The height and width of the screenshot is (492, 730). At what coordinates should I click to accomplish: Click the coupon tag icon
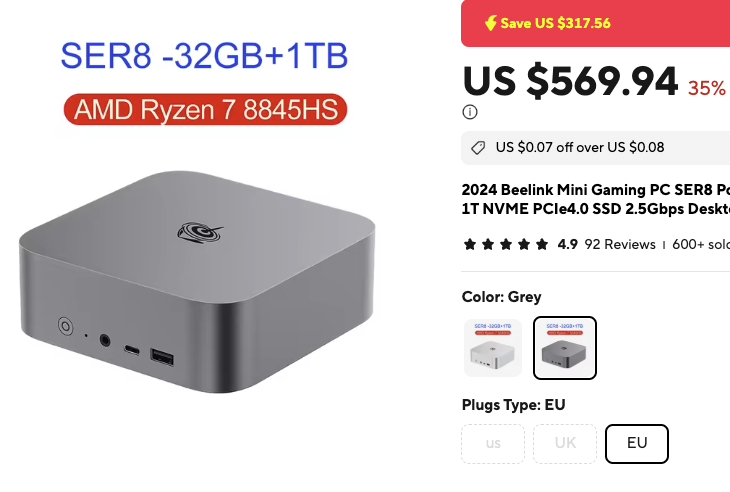tap(478, 148)
